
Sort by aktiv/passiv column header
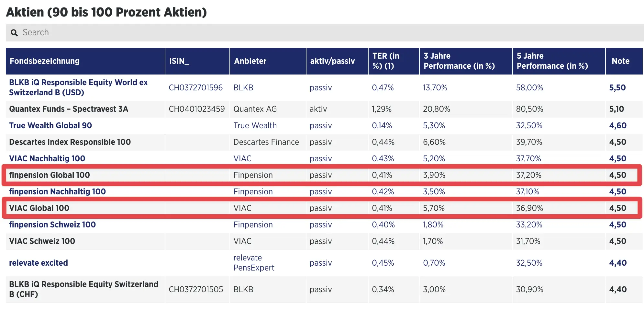coord(332,61)
